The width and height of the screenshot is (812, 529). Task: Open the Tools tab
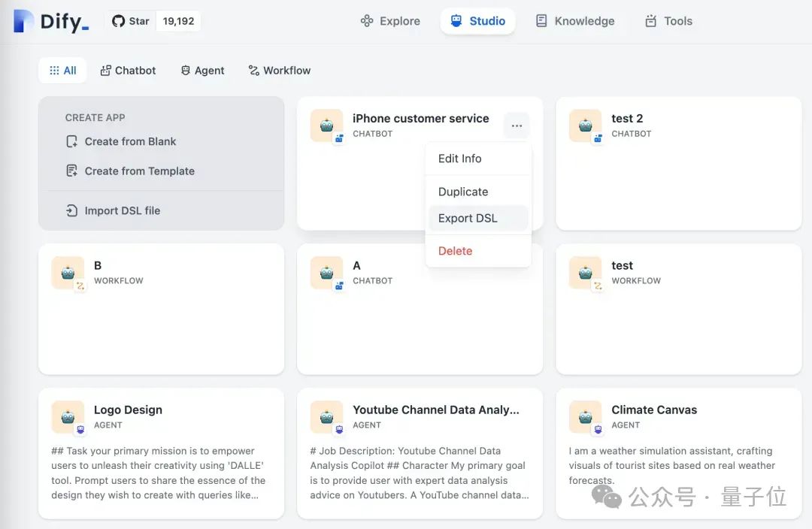point(668,21)
